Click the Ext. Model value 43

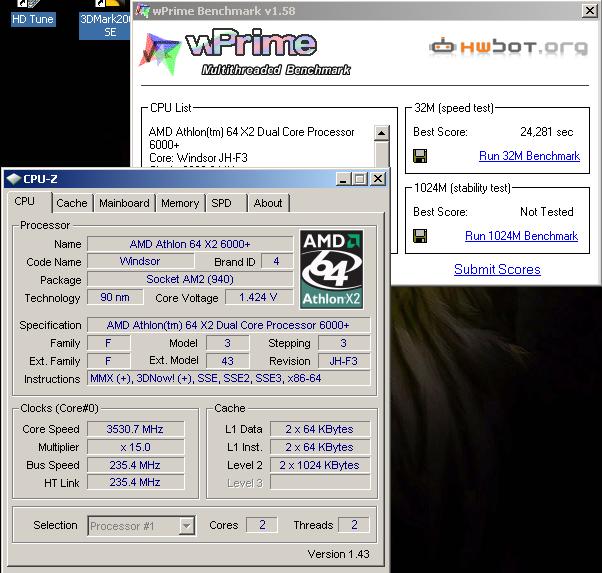pyautogui.click(x=227, y=361)
